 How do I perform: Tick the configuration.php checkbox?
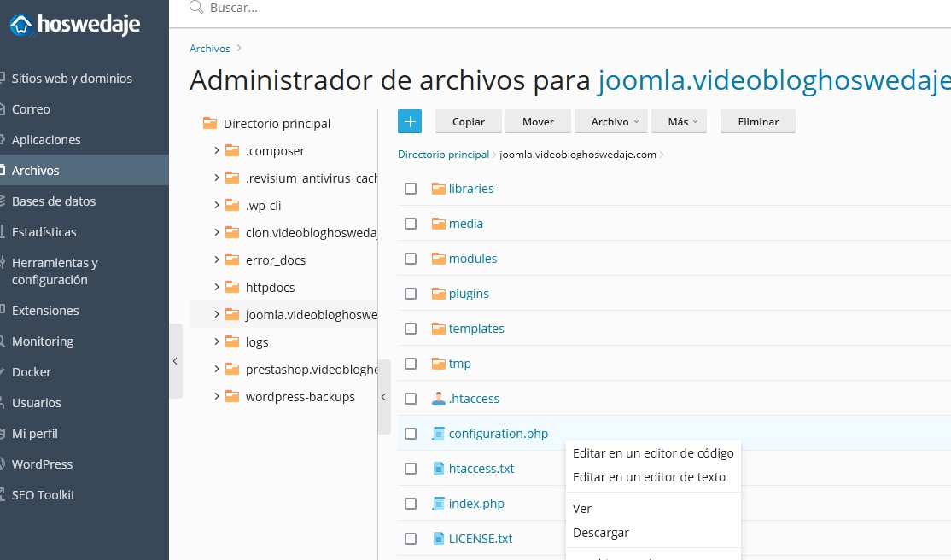pos(411,434)
